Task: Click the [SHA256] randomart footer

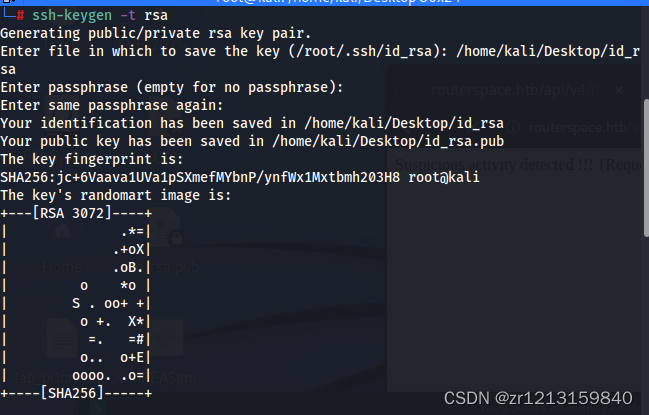Action: click(77, 394)
